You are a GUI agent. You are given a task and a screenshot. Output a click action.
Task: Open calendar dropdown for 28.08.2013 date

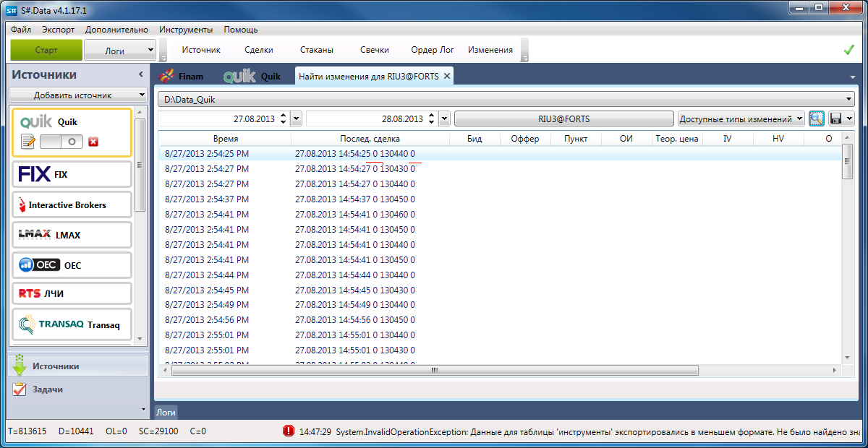pos(444,119)
